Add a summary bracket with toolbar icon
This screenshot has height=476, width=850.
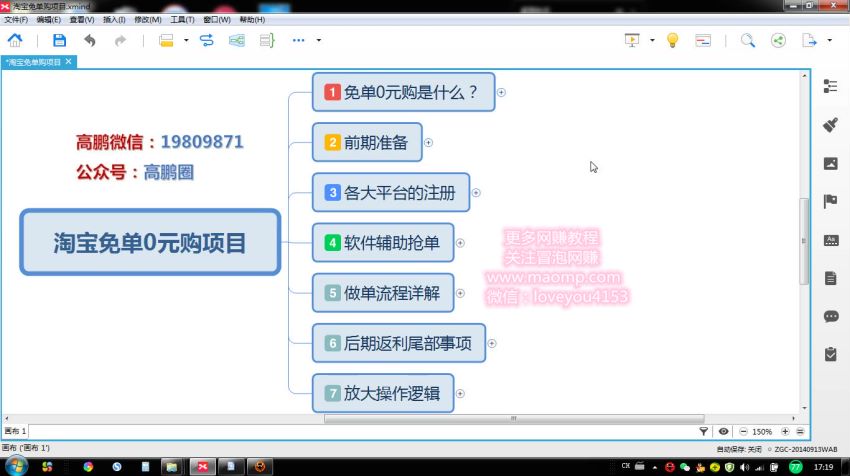tap(267, 40)
